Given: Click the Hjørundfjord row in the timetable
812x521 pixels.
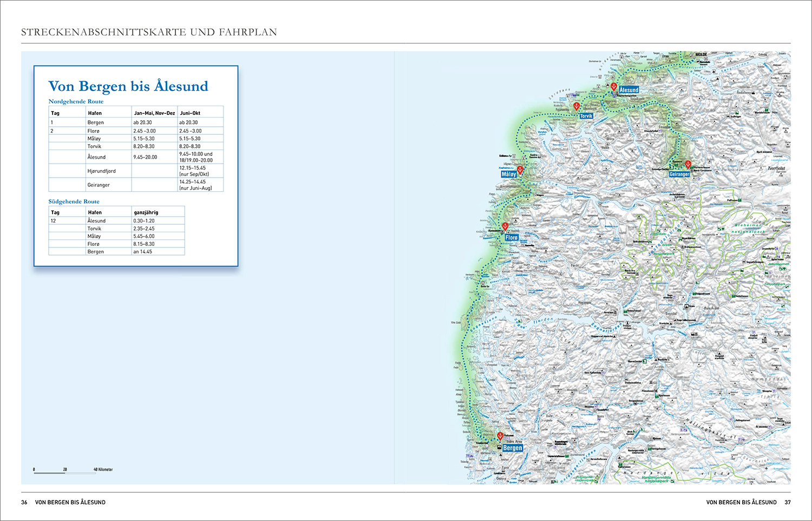Looking at the screenshot, I should tap(102, 171).
